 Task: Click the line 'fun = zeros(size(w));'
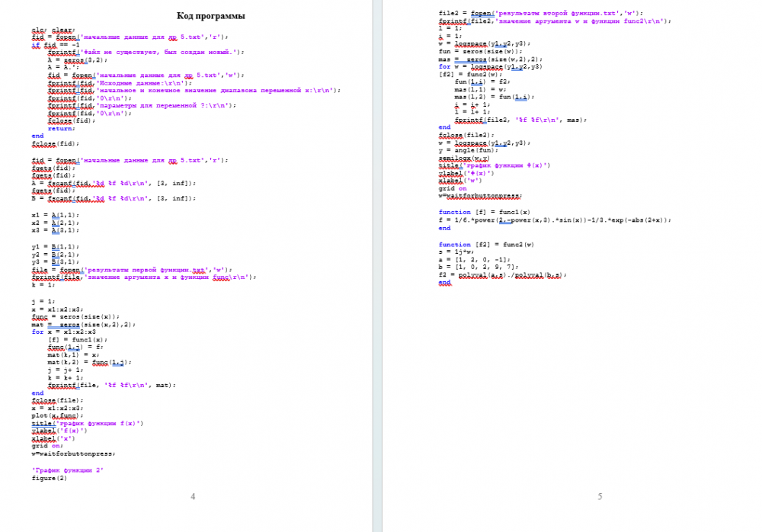pyautogui.click(x=480, y=51)
